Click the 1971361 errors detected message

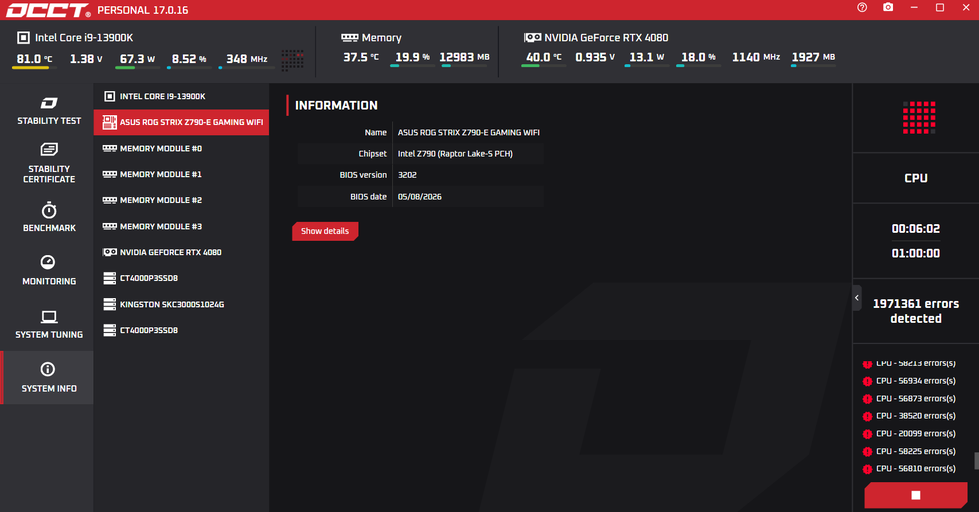point(915,311)
